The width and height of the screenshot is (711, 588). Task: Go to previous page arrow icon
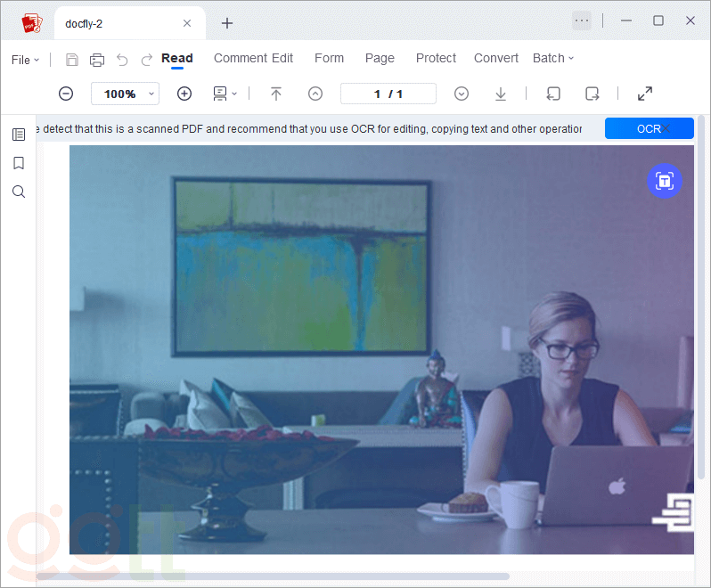tap(315, 94)
